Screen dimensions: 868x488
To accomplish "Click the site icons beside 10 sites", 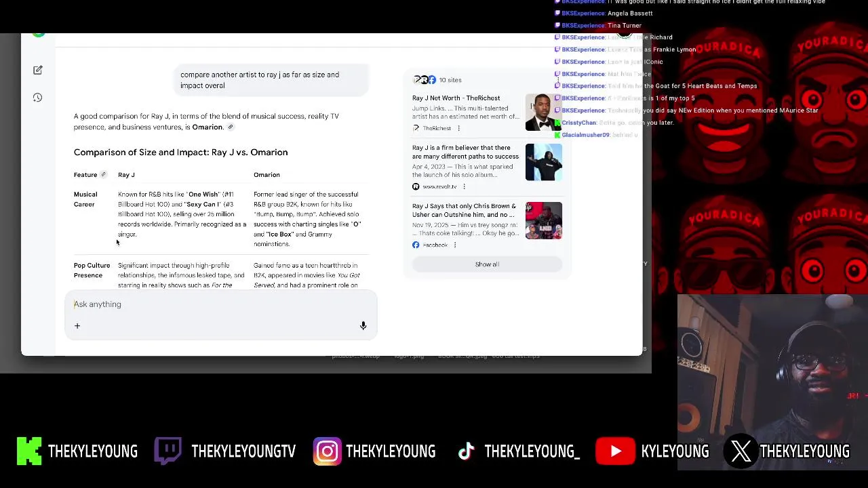I will [x=424, y=80].
